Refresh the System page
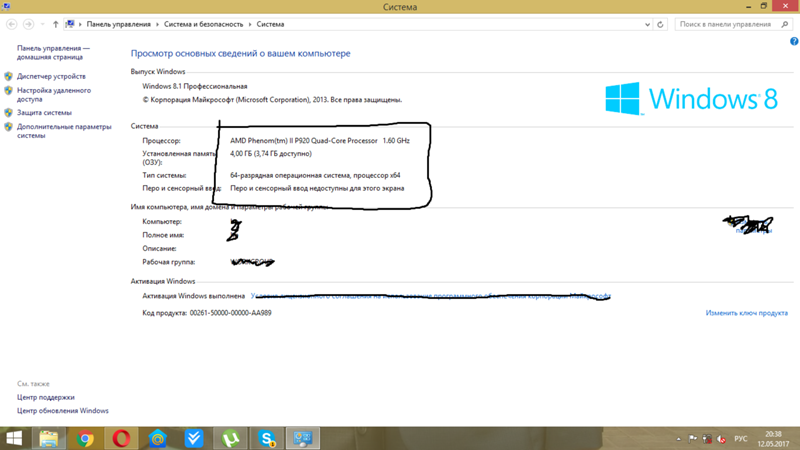Viewport: 800px width, 450px height. (660, 24)
